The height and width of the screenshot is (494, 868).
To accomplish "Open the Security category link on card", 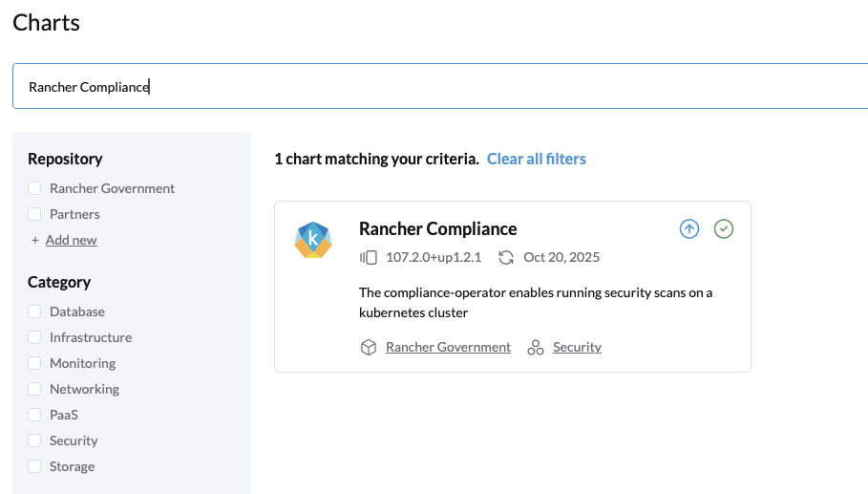I will [577, 347].
